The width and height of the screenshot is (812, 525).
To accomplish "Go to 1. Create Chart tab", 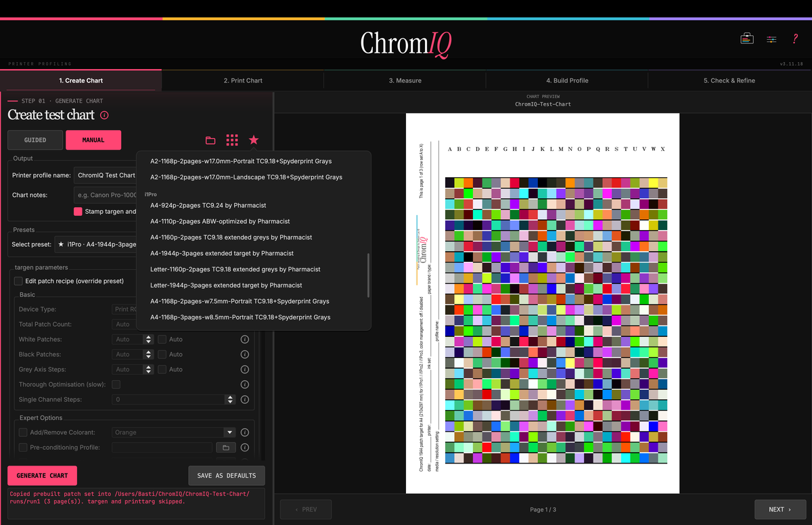I will coord(81,81).
